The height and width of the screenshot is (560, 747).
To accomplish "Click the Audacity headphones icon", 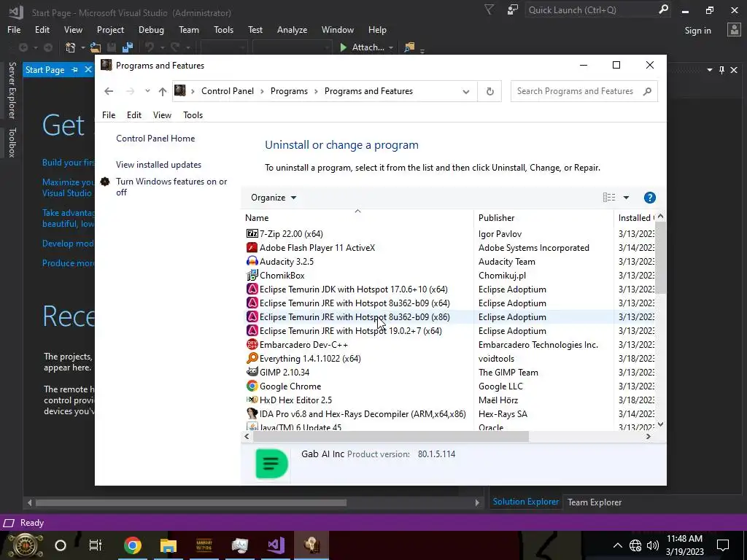I will [252, 262].
